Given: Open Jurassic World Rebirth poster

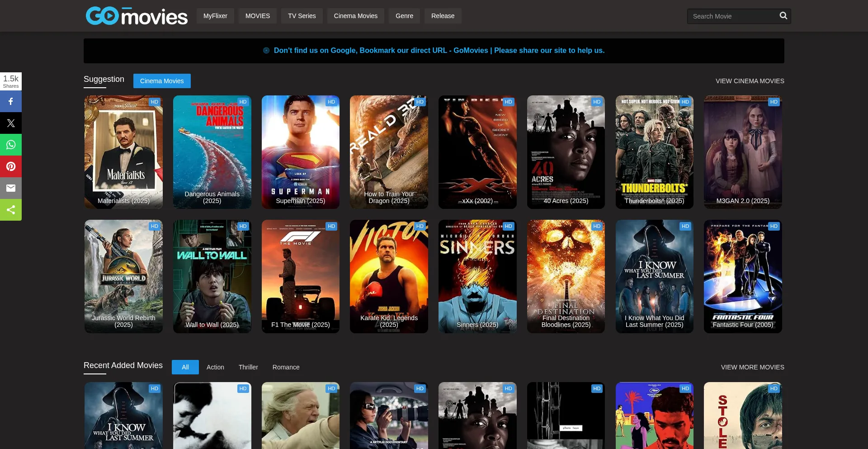Looking at the screenshot, I should [x=123, y=276].
